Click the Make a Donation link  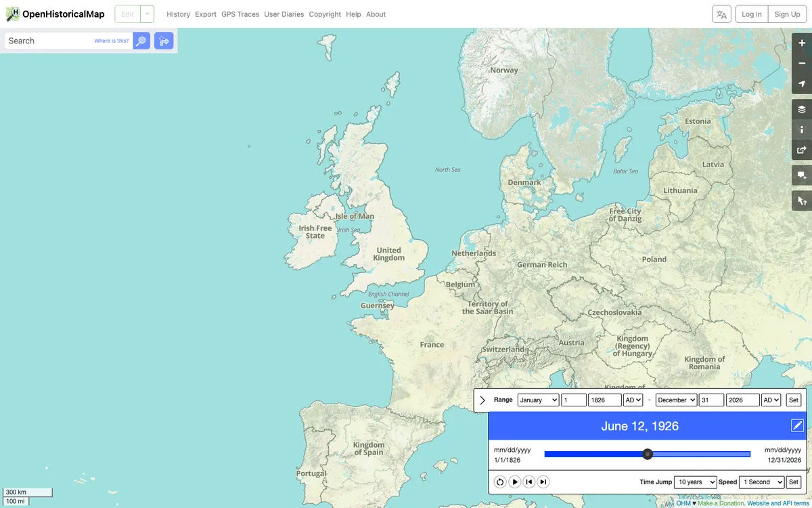coord(721,503)
